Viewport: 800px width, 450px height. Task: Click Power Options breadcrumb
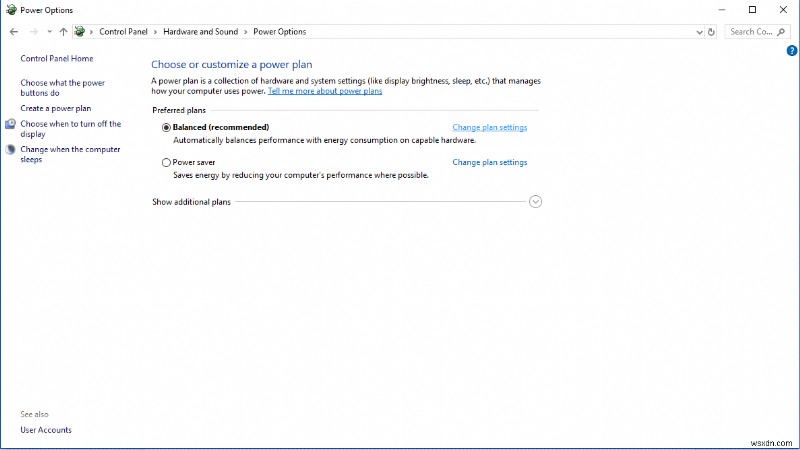pos(280,32)
